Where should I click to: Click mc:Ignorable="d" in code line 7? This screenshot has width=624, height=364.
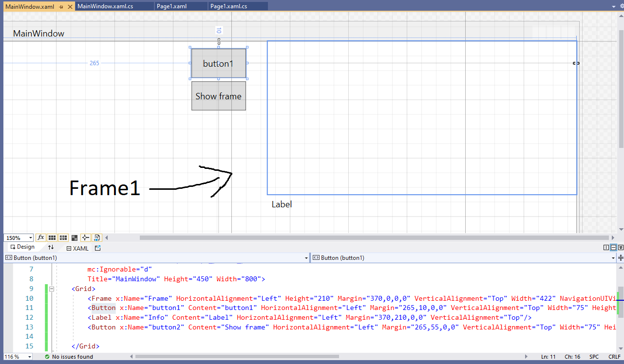pyautogui.click(x=120, y=269)
